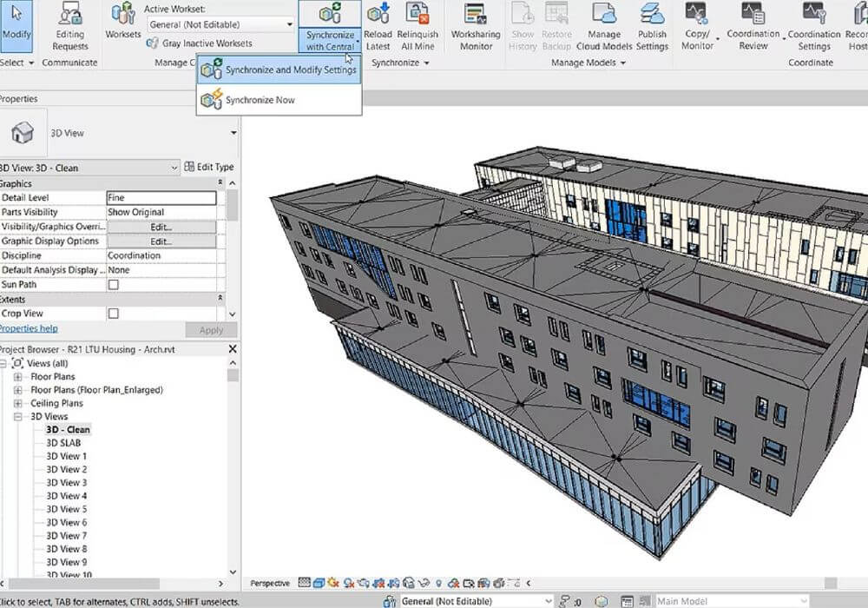Open Publish Settings in the ribbon
The image size is (868, 608).
652,16
